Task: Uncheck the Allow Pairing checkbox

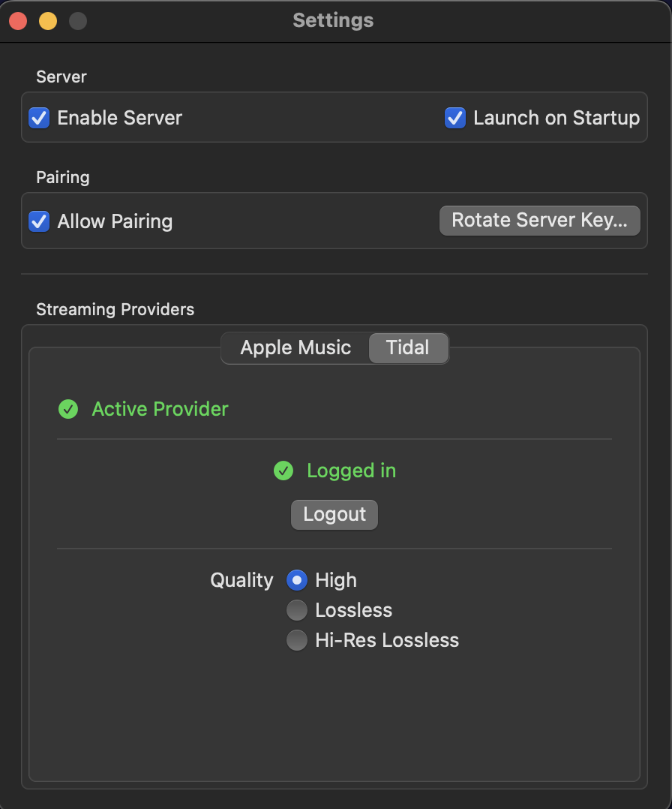Action: tap(39, 221)
